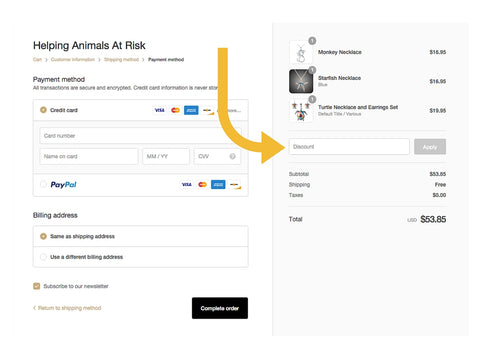
Task: Click Discover icon in PayPal row
Action: pos(234,184)
